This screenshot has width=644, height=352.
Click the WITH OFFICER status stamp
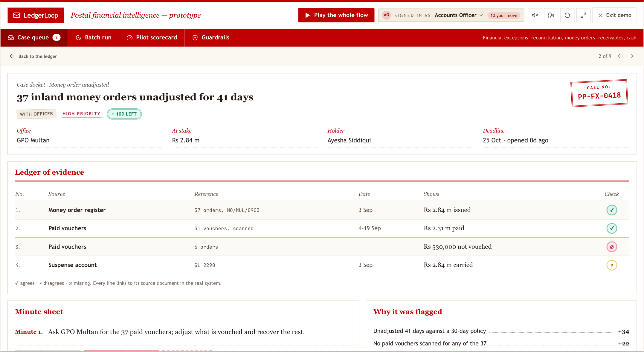tap(36, 114)
